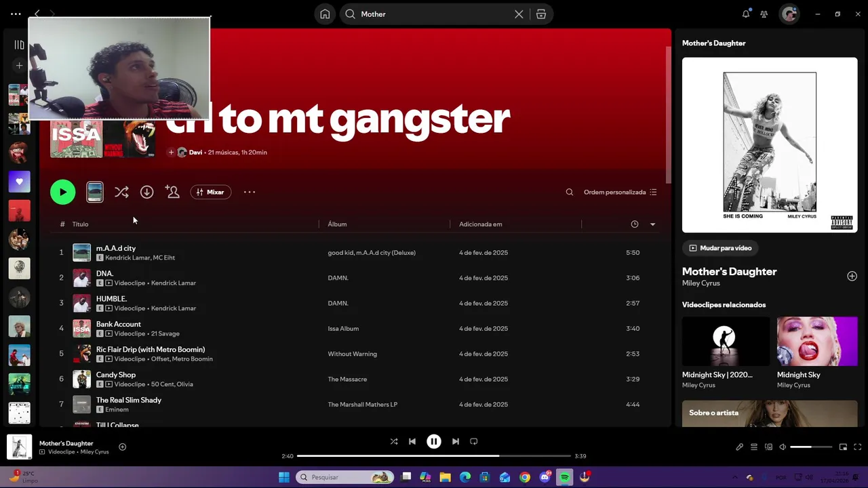
Task: Add now playing track with plus
Action: coord(123,447)
